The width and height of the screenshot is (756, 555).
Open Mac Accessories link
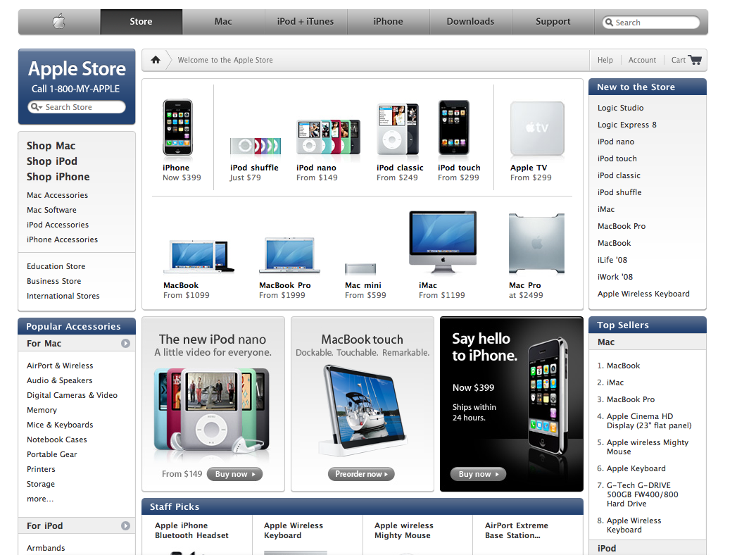tap(58, 195)
